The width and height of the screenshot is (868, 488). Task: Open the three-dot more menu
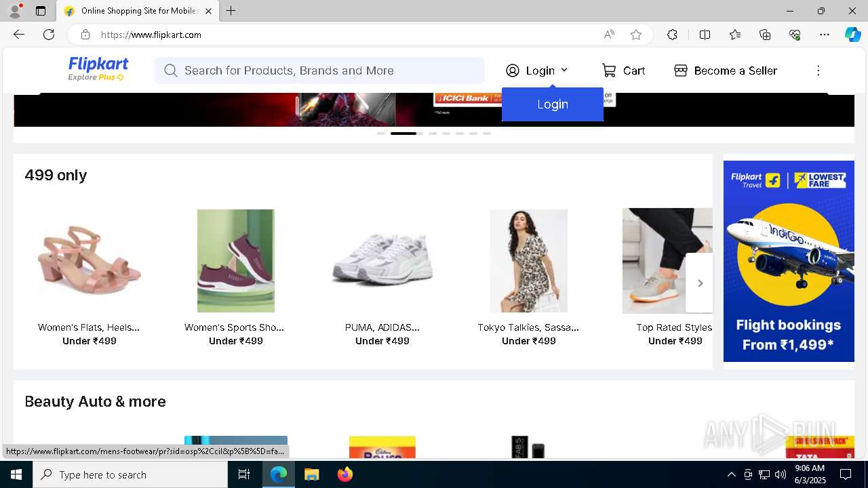coord(818,70)
